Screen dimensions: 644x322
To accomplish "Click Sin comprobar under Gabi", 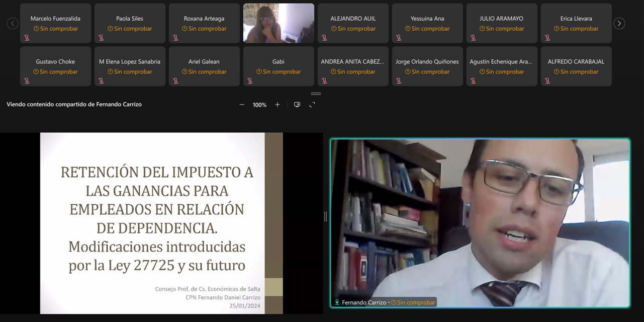I will [x=279, y=72].
